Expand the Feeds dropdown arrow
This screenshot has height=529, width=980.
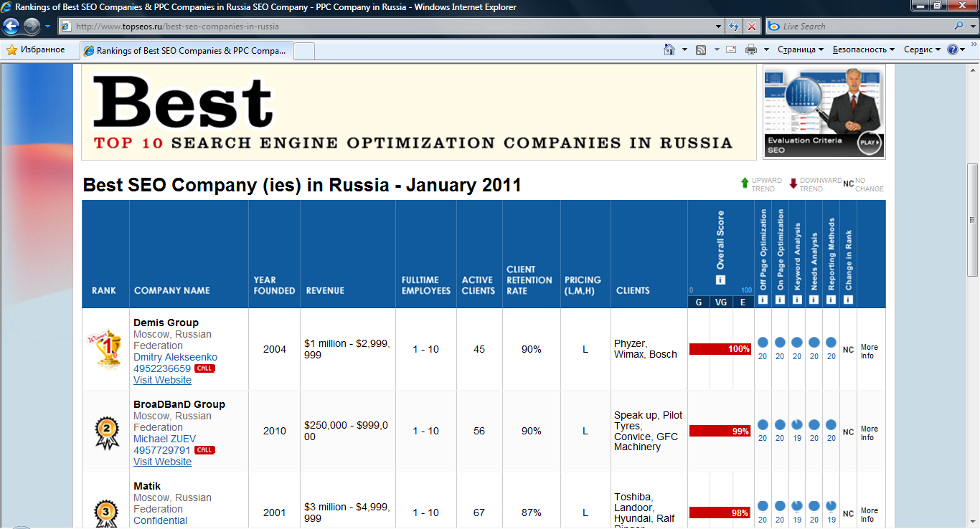[716, 49]
